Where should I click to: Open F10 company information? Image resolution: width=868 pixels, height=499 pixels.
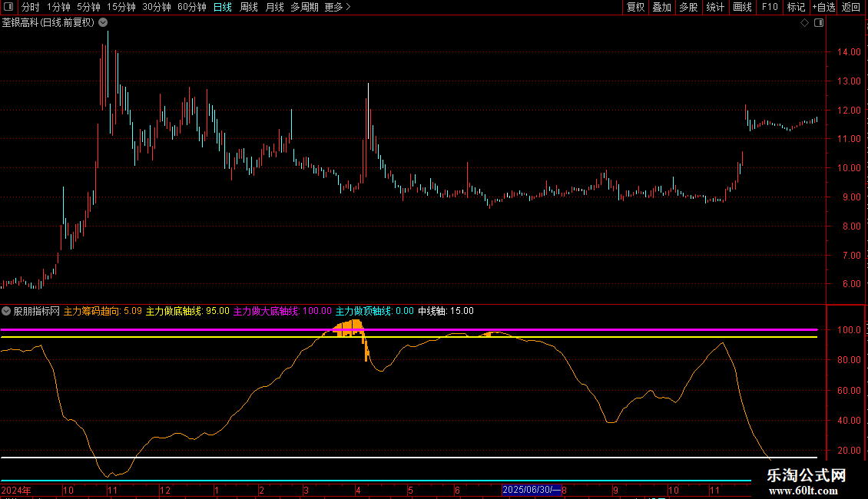[769, 7]
